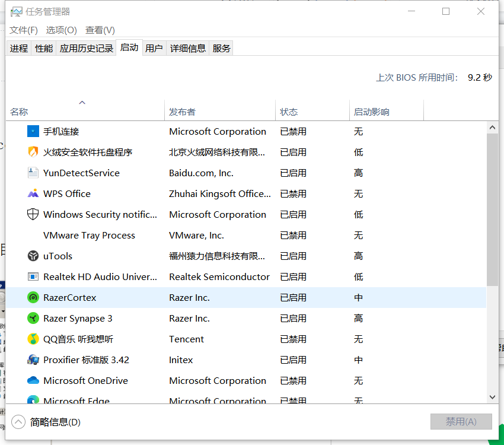This screenshot has width=504, height=445.
Task: Open the 选项(O) menu
Action: (x=62, y=30)
